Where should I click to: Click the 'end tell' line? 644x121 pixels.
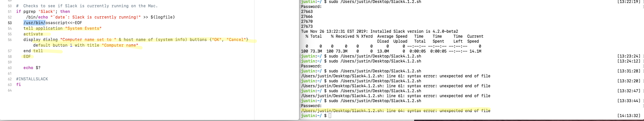coord(33,51)
